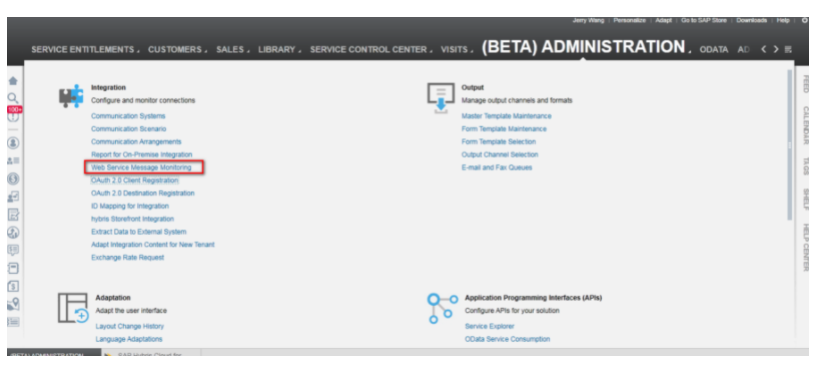The height and width of the screenshot is (371, 813).
Task: Open the map pin sidebar icon
Action: (x=13, y=304)
